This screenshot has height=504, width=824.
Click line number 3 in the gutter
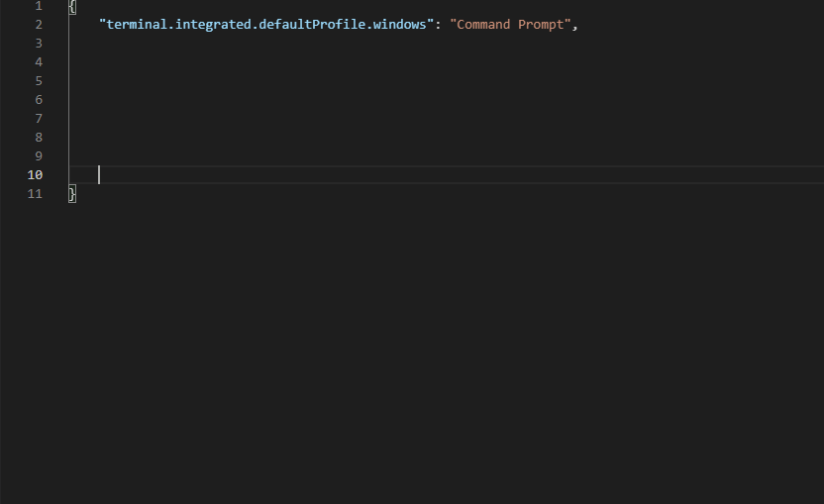click(x=39, y=44)
